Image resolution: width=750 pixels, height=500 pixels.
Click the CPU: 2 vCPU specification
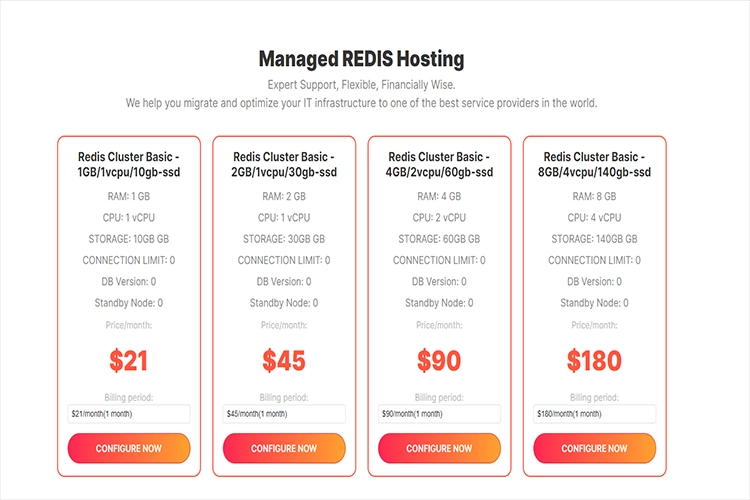click(439, 217)
